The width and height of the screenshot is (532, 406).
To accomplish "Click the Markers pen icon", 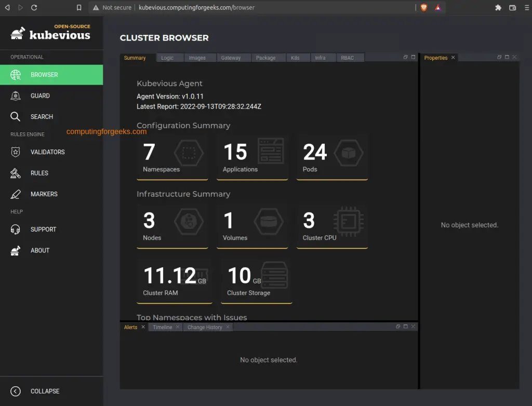I will (15, 194).
